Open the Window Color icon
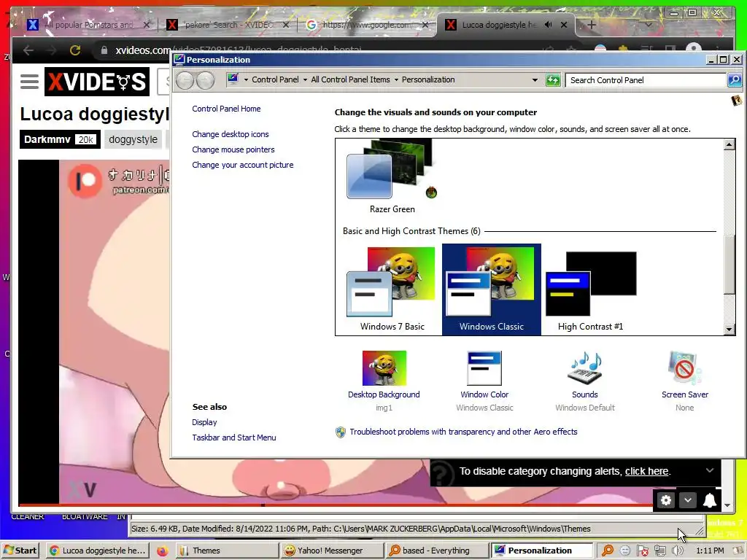747x560 pixels. tap(484, 368)
